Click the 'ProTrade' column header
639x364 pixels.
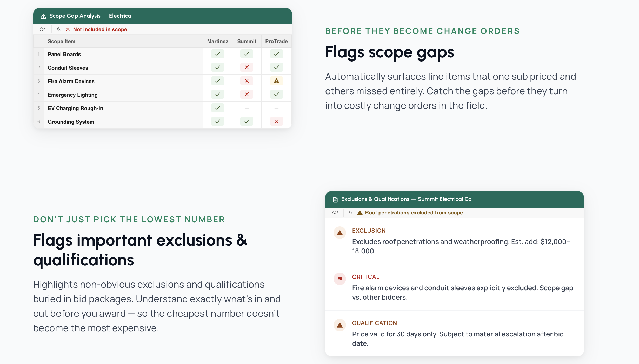[x=276, y=41]
